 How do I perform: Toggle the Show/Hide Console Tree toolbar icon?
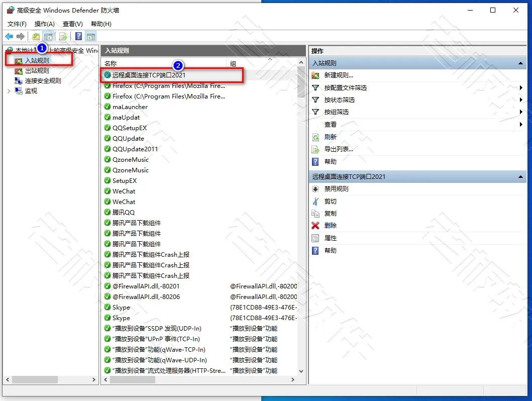click(49, 36)
